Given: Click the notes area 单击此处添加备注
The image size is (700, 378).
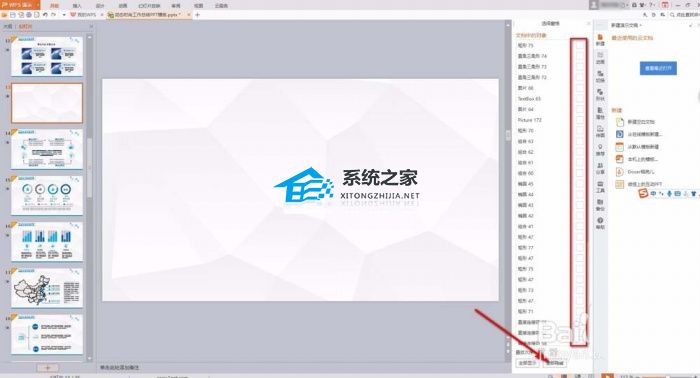Looking at the screenshot, I should tap(120, 368).
